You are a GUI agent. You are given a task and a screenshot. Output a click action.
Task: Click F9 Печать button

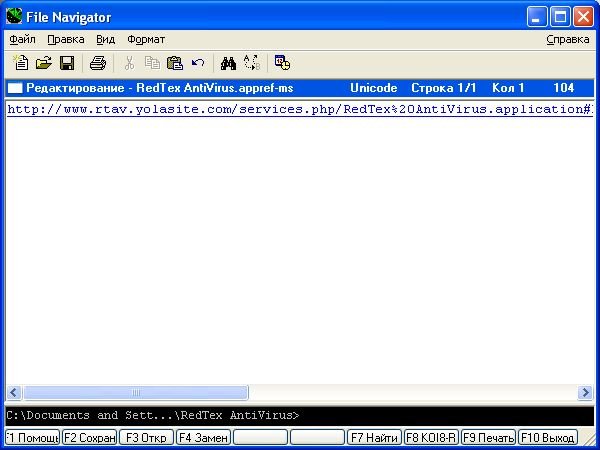(488, 437)
